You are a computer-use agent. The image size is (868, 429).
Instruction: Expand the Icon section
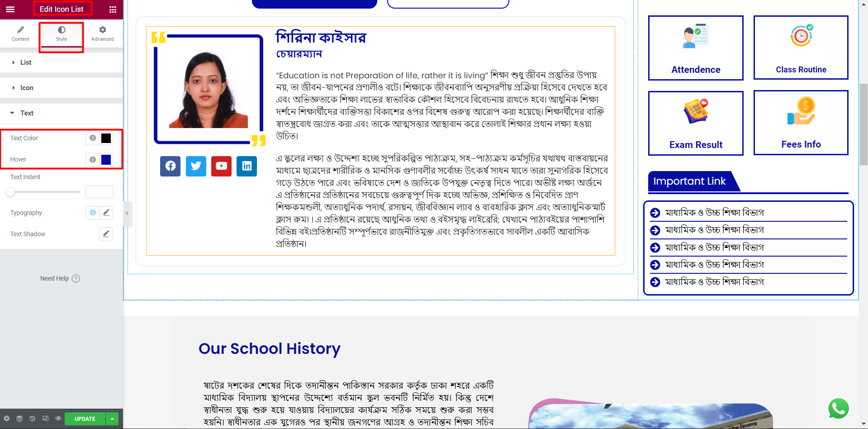click(62, 88)
